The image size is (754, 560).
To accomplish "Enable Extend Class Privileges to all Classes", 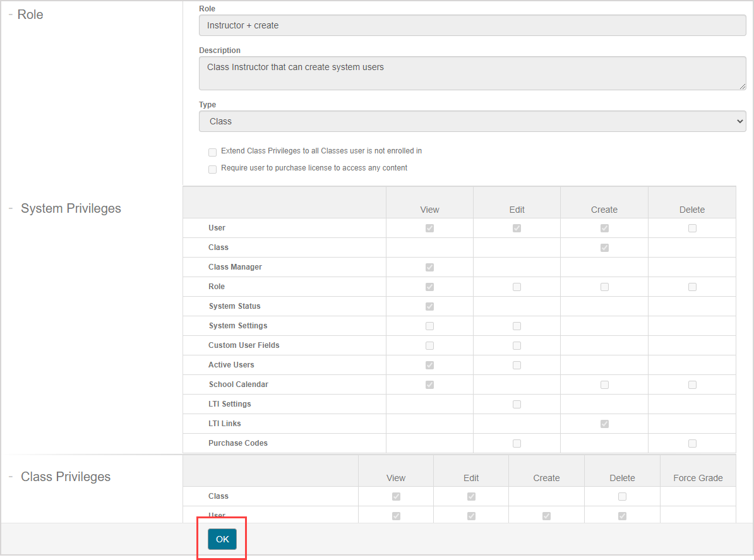I will point(213,152).
